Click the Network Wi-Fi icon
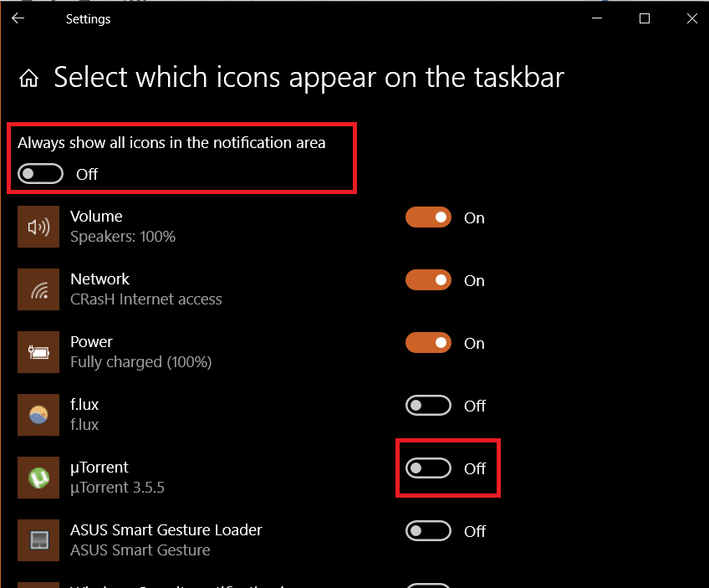The width and height of the screenshot is (709, 588). point(38,289)
